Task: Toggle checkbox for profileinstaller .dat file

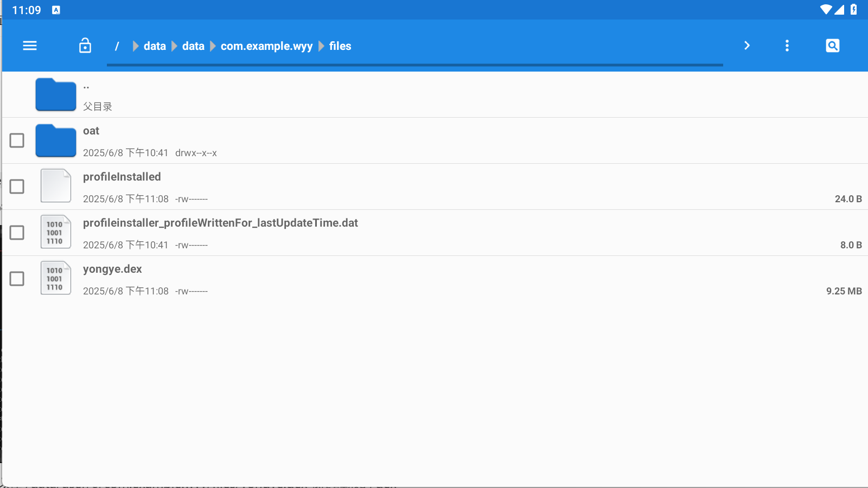Action: 17,233
